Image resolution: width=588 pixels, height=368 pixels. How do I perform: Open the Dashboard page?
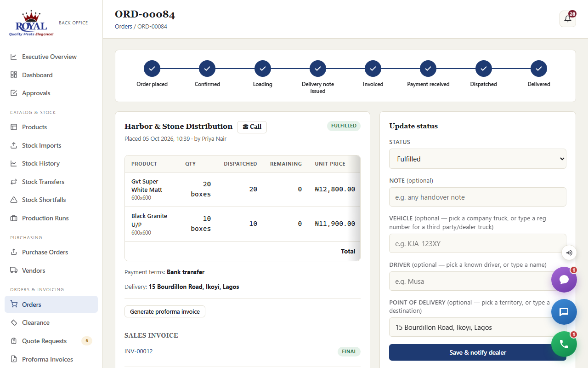(51, 75)
